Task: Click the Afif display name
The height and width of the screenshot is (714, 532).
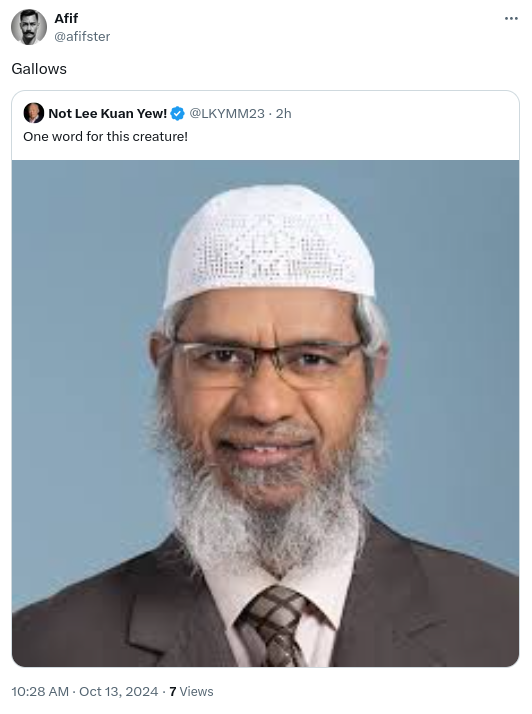Action: pyautogui.click(x=66, y=18)
